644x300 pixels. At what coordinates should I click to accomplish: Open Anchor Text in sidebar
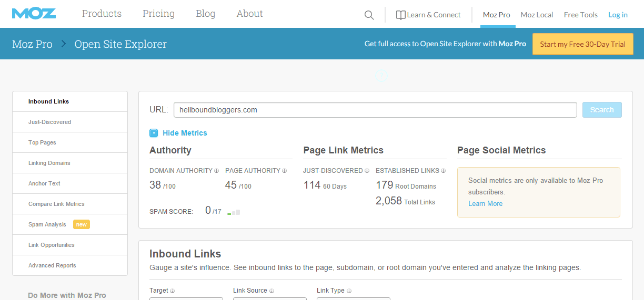70,183
